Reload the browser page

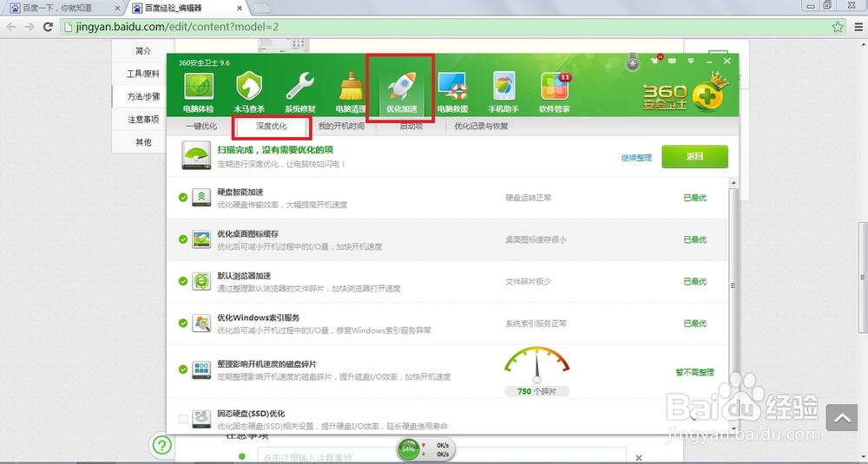[48, 27]
